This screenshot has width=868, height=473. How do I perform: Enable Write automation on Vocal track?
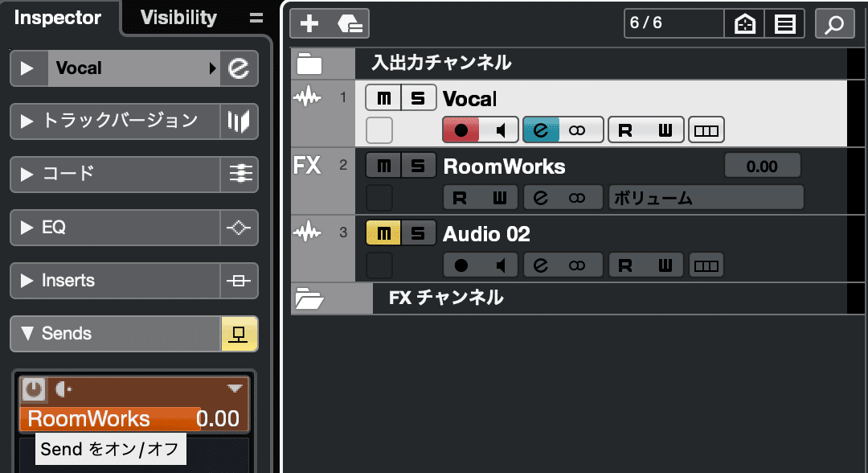pos(665,130)
